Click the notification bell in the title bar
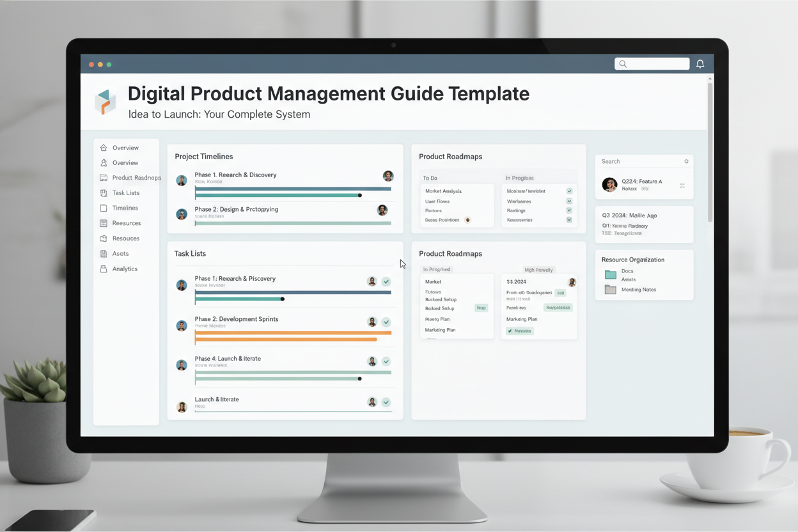The width and height of the screenshot is (798, 532). tap(700, 64)
